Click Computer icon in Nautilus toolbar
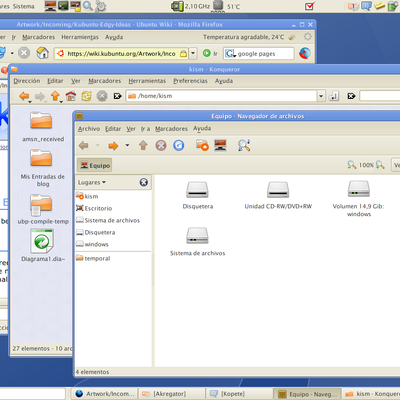This screenshot has width=400, height=400. tap(220, 145)
